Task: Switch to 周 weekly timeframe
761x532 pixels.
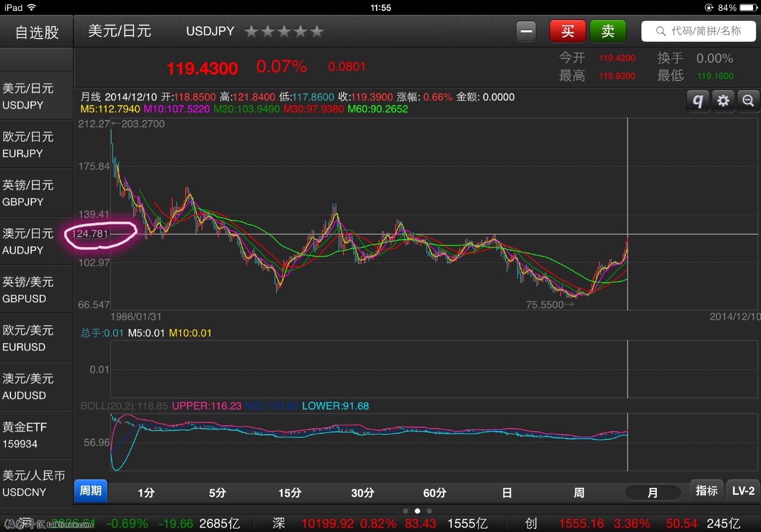Action: tap(579, 493)
